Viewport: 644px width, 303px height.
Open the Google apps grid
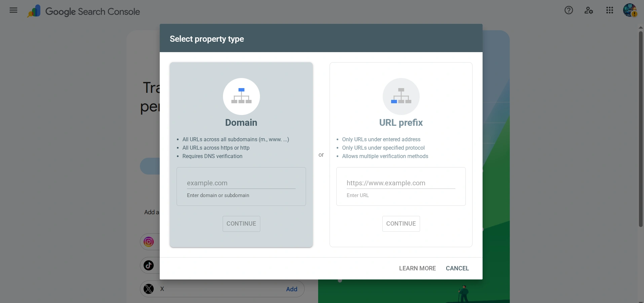[610, 10]
